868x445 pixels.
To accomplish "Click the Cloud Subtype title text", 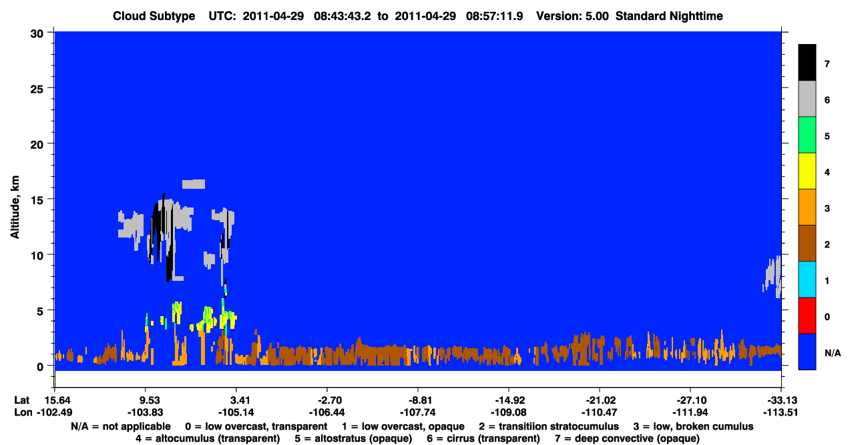I will click(x=154, y=16).
